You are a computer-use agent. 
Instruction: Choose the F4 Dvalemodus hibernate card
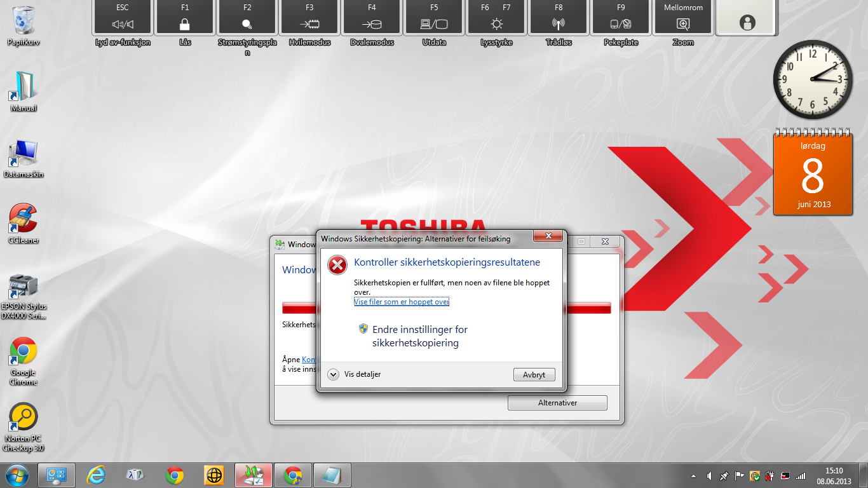point(372,18)
